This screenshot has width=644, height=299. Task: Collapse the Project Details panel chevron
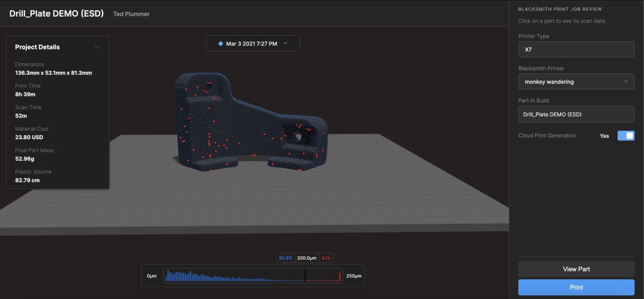tap(97, 47)
